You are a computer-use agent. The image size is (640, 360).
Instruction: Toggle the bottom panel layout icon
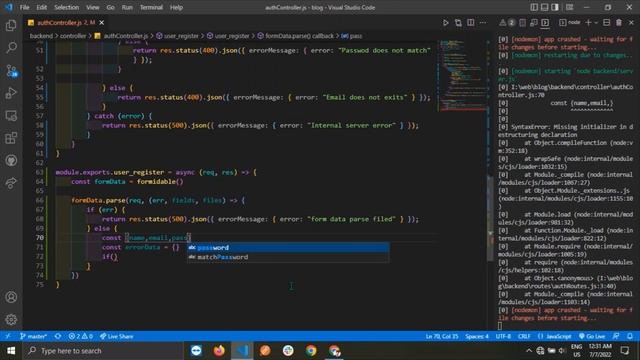click(544, 7)
